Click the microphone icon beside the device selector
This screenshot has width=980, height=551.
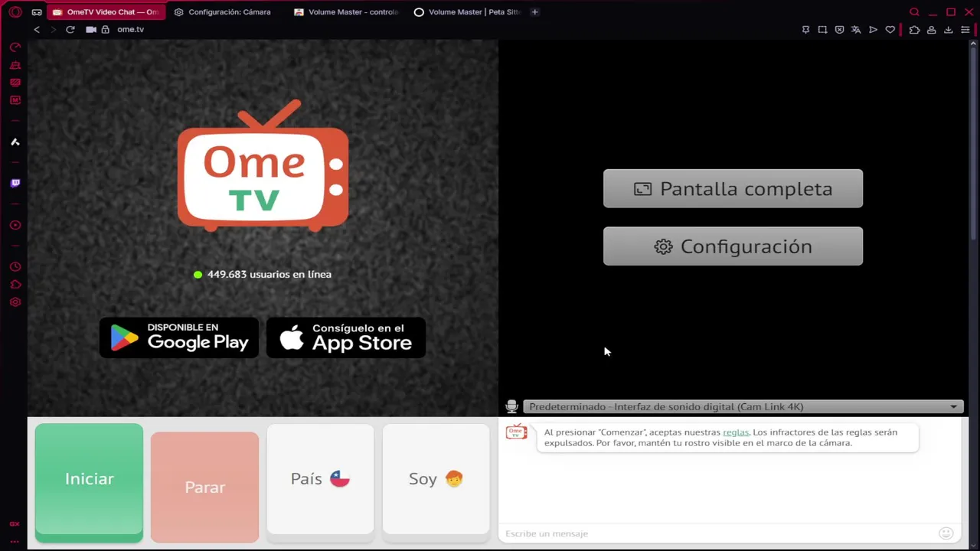click(511, 407)
